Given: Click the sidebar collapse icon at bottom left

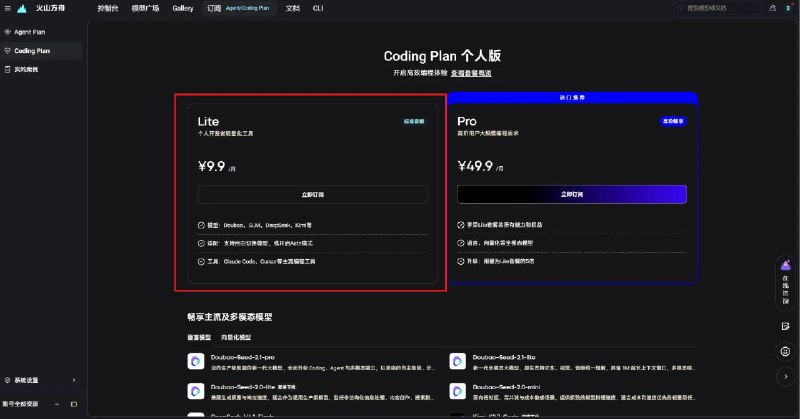Looking at the screenshot, I should click(x=74, y=404).
